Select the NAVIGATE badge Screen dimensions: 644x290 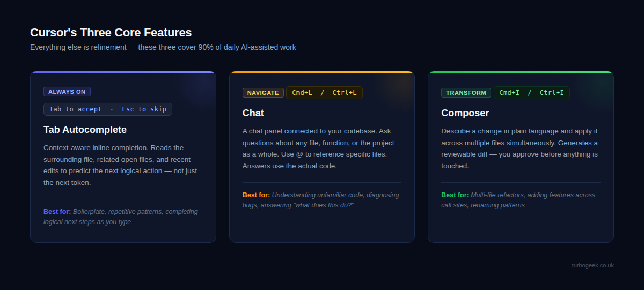[x=263, y=93]
